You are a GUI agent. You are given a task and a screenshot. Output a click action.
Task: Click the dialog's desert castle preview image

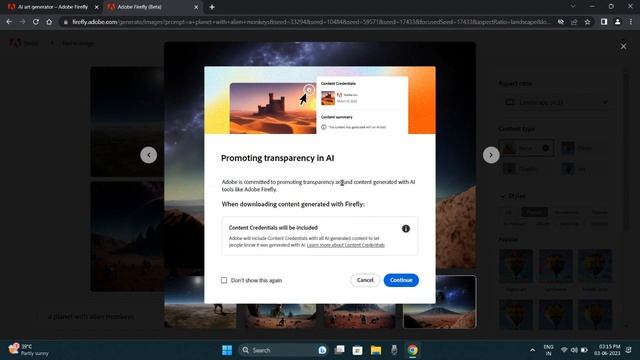(x=273, y=108)
